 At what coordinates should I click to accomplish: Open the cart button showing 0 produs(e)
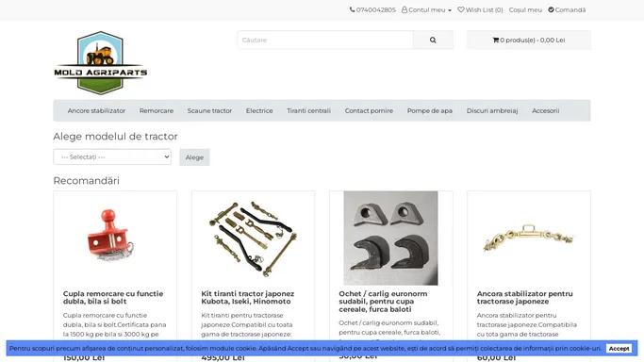(x=529, y=40)
